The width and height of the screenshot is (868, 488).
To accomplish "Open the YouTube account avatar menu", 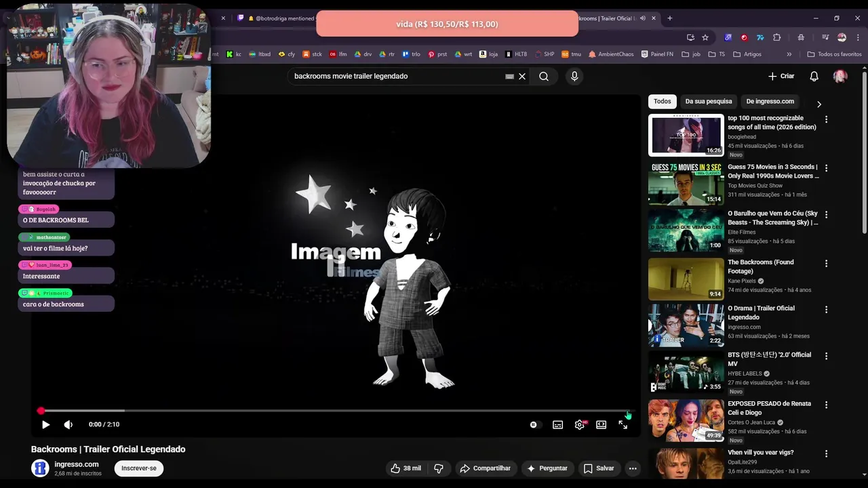I will [840, 77].
